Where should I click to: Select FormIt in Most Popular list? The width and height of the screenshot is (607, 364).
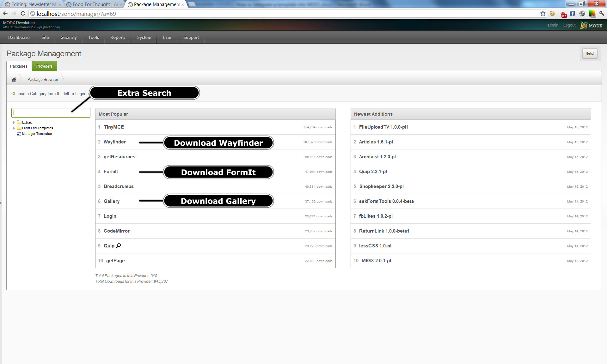(111, 172)
